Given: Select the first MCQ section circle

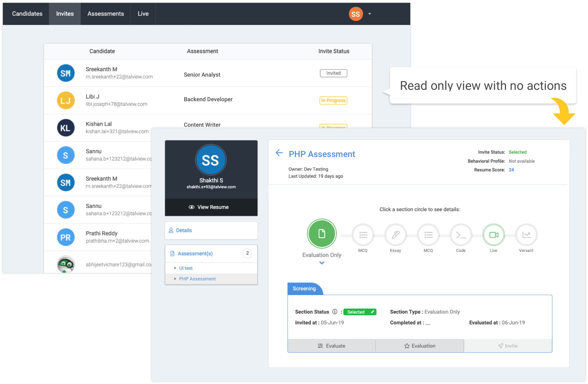Looking at the screenshot, I should [363, 235].
